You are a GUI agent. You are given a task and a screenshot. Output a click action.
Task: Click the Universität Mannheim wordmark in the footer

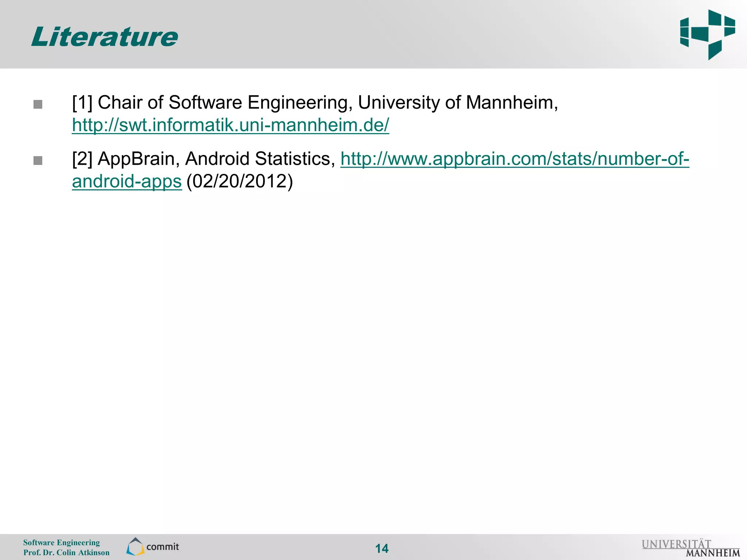point(690,548)
